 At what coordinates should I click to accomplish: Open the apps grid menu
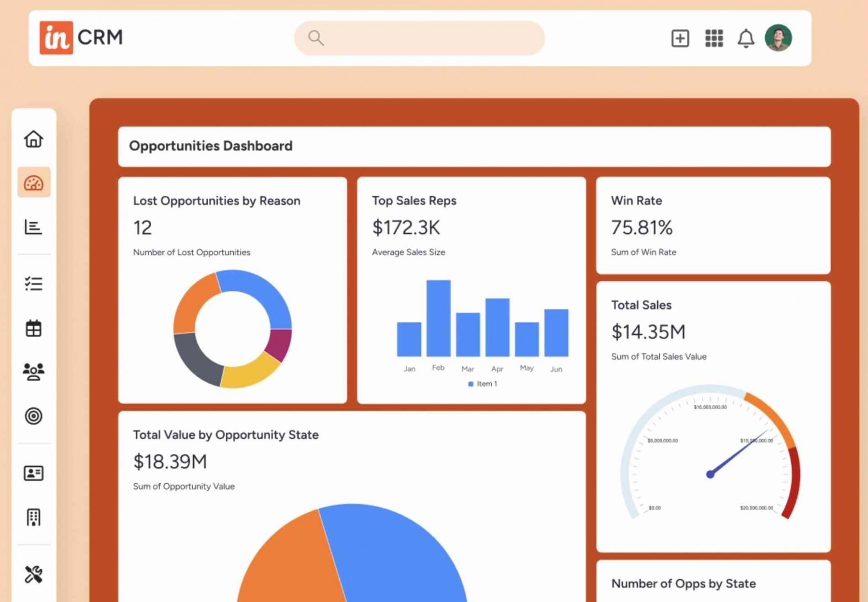click(x=714, y=38)
